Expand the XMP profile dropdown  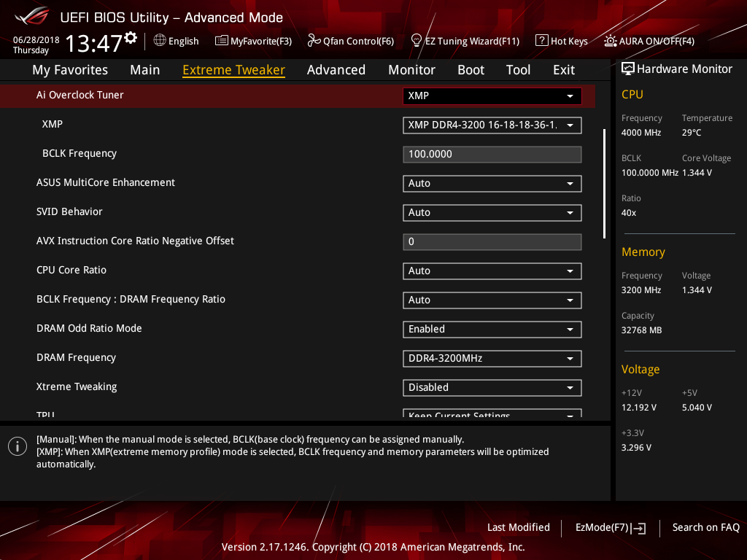pyautogui.click(x=492, y=125)
